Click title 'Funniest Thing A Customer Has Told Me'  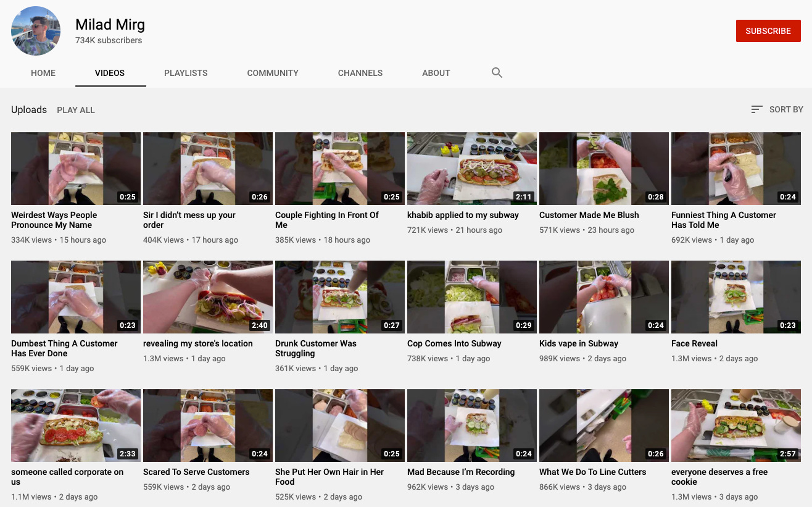pos(724,220)
